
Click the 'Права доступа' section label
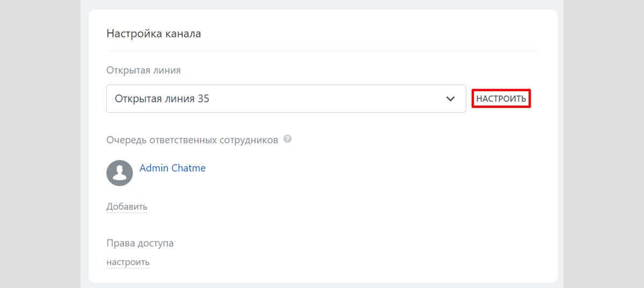point(140,243)
